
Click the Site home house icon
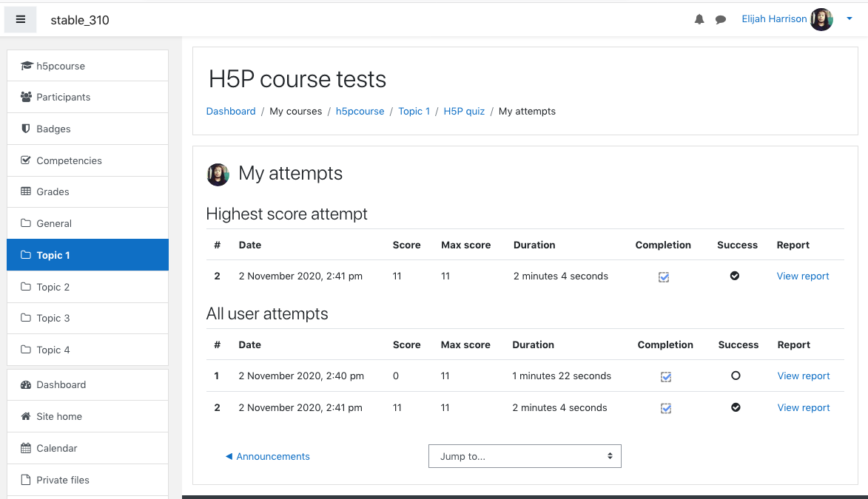pyautogui.click(x=25, y=416)
